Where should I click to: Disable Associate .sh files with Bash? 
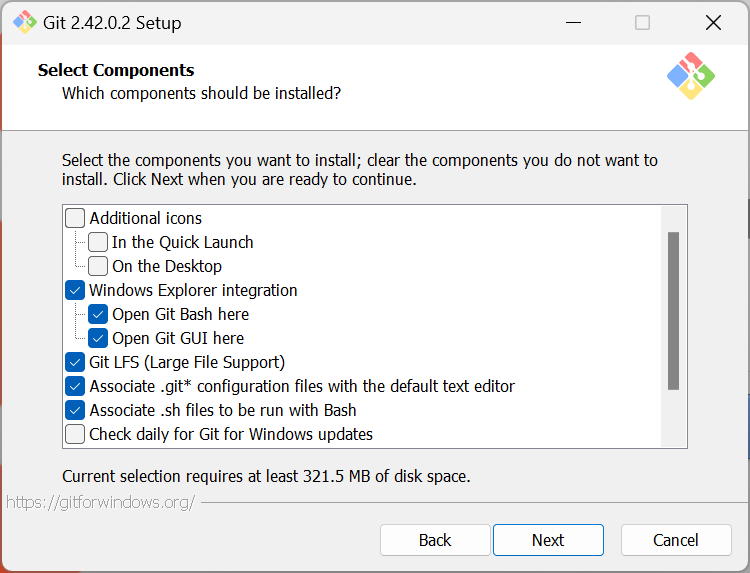tap(75, 410)
